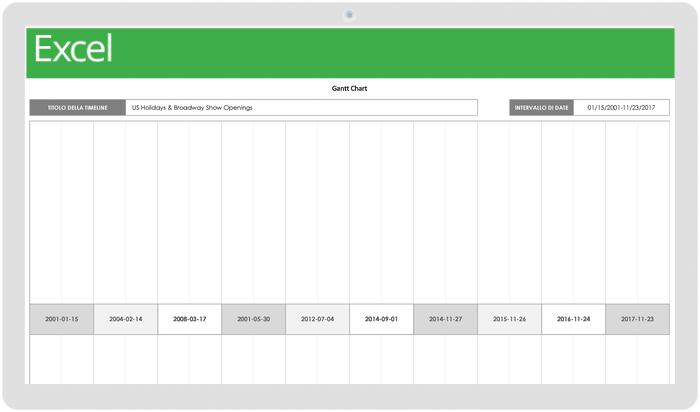Select the date cell 2017-11-23
Screen dimensions: 700x412
pyautogui.click(x=638, y=319)
